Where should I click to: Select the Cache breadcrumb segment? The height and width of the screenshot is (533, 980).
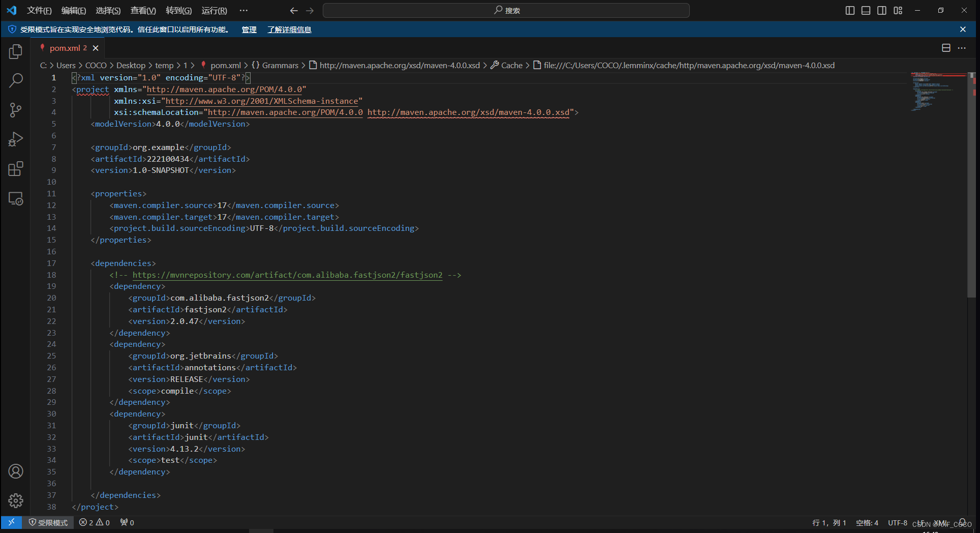click(x=507, y=65)
